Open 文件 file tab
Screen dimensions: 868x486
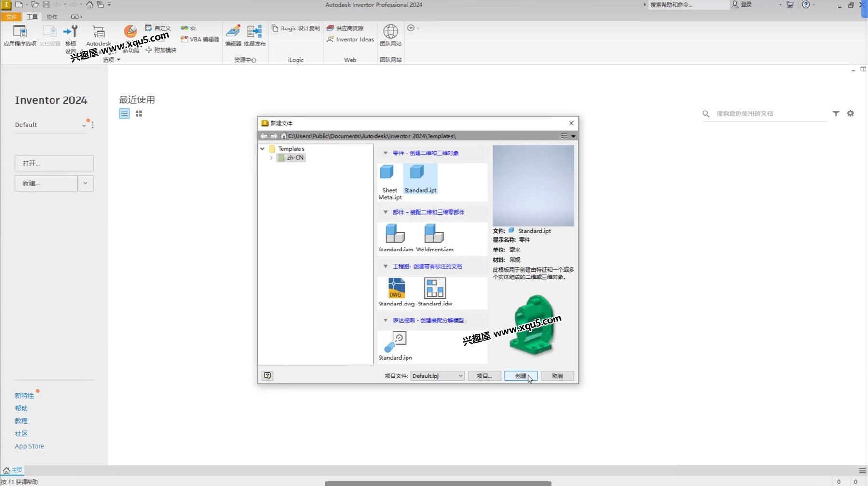tap(11, 17)
